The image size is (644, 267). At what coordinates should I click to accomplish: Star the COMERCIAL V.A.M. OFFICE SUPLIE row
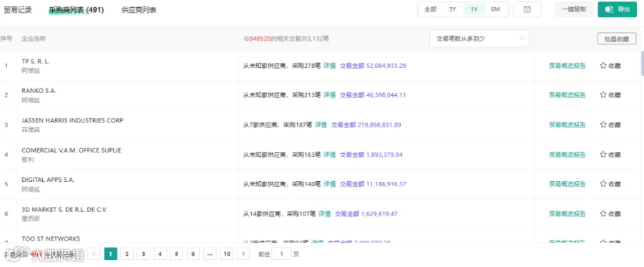pyautogui.click(x=603, y=155)
